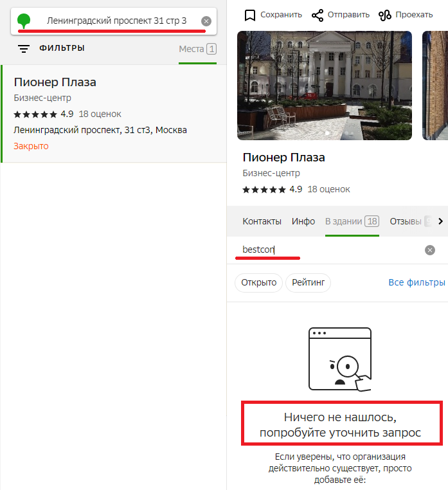Clear the address search field

[x=206, y=21]
